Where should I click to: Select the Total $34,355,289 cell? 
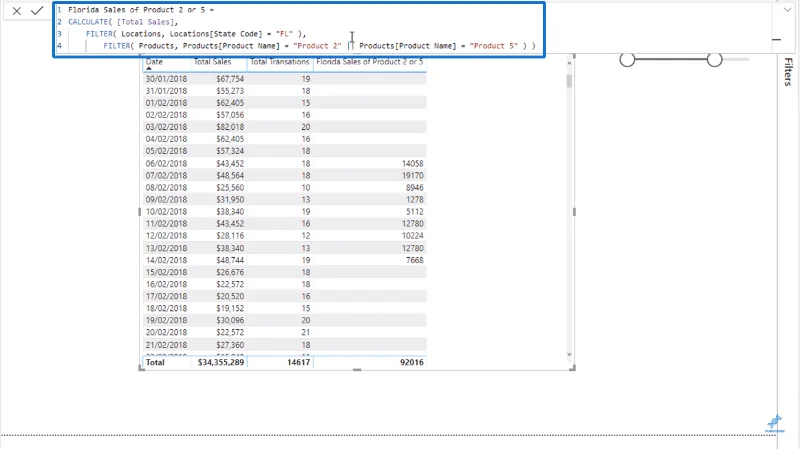point(221,362)
